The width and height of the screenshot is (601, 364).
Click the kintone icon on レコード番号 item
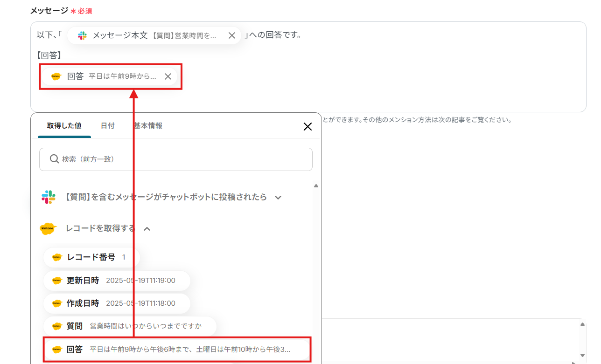(x=57, y=257)
